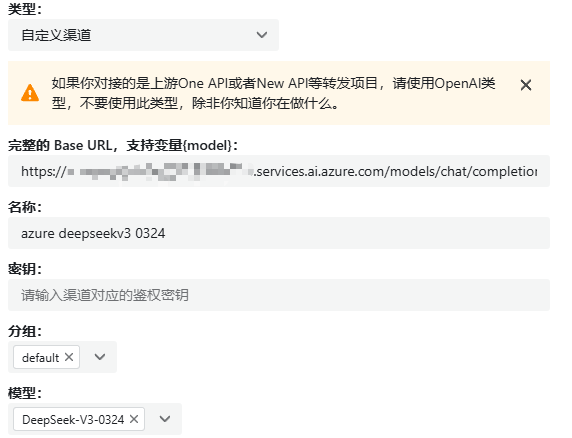Click the Base URL input field
The height and width of the screenshot is (438, 572).
pos(279,171)
